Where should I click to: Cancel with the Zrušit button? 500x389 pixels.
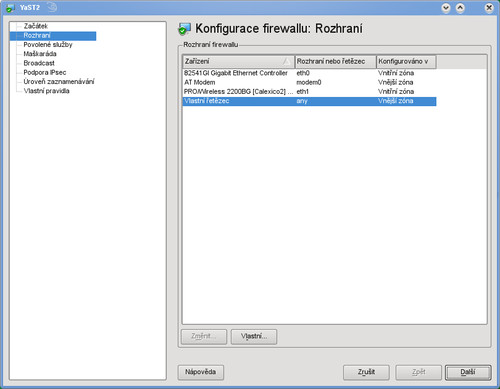pos(366,372)
